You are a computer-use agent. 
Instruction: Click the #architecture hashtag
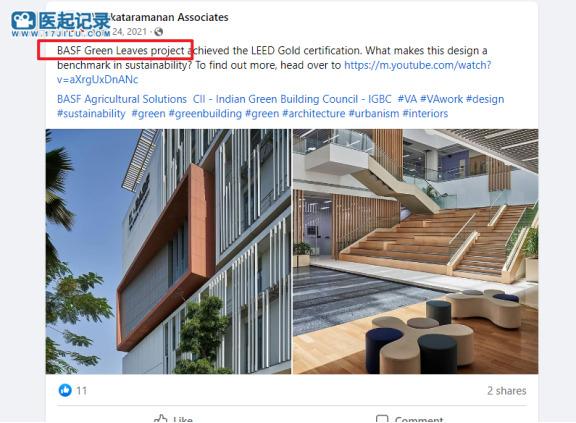[x=314, y=113]
